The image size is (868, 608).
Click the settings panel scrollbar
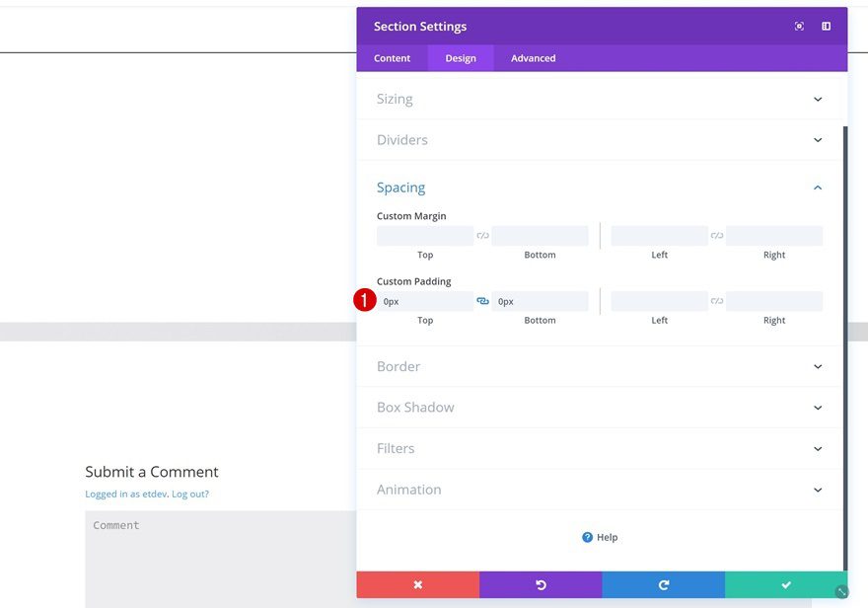[845, 348]
